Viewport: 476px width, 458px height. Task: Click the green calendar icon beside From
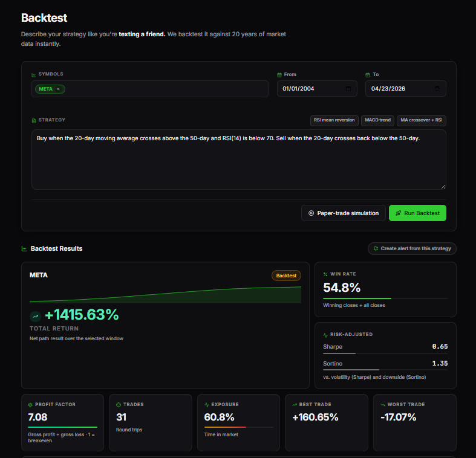pyautogui.click(x=279, y=75)
